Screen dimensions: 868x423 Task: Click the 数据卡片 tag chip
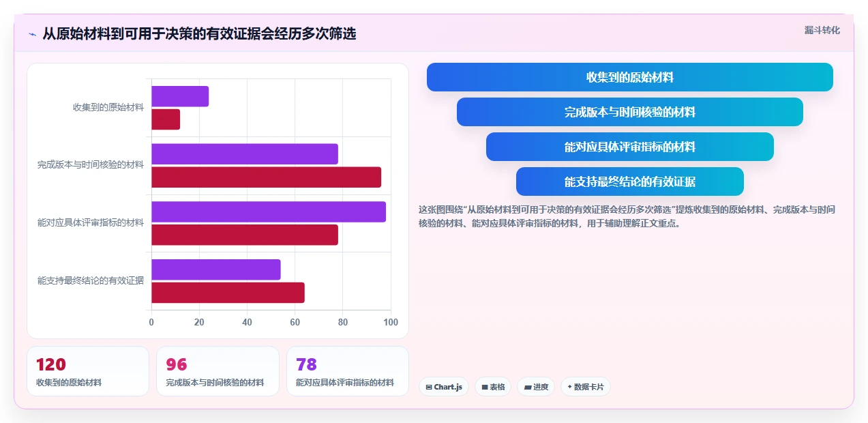(x=586, y=387)
